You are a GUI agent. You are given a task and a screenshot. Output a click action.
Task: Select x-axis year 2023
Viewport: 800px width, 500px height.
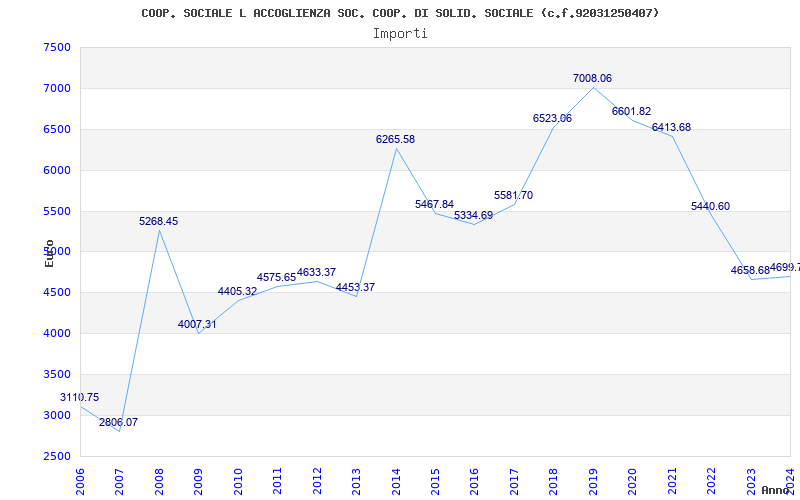coord(751,481)
